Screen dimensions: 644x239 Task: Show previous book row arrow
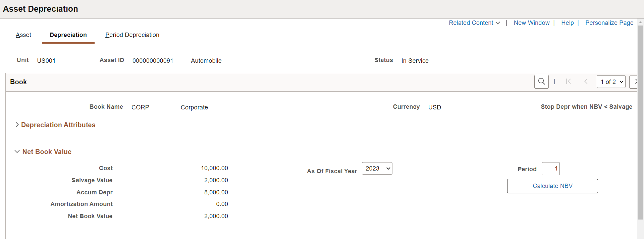pyautogui.click(x=586, y=82)
